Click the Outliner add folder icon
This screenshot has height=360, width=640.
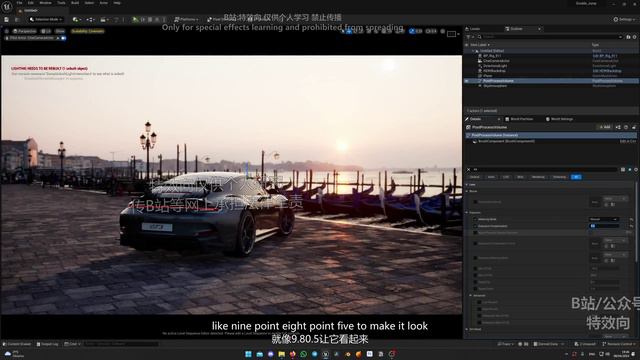tap(628, 37)
